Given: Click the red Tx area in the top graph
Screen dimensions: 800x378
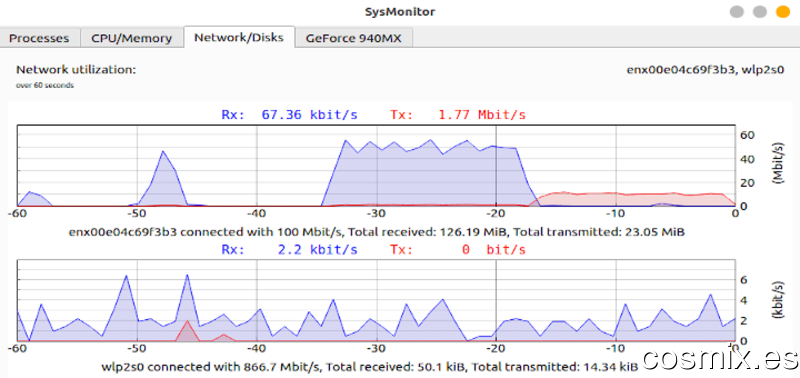Looking at the screenshot, I should [633, 200].
